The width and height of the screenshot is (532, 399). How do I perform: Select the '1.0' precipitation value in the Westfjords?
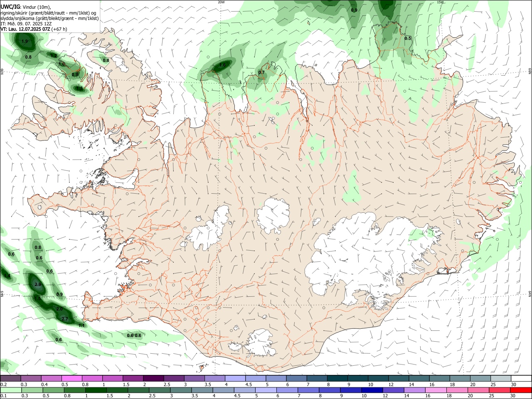point(62,64)
